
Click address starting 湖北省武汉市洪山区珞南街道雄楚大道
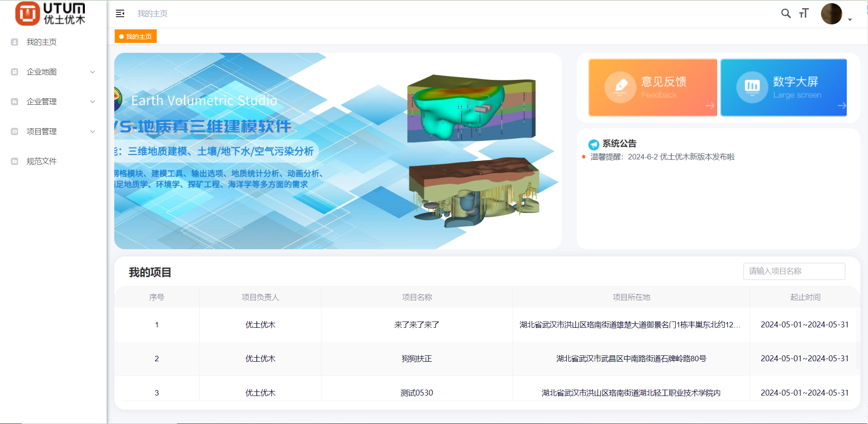(x=630, y=325)
